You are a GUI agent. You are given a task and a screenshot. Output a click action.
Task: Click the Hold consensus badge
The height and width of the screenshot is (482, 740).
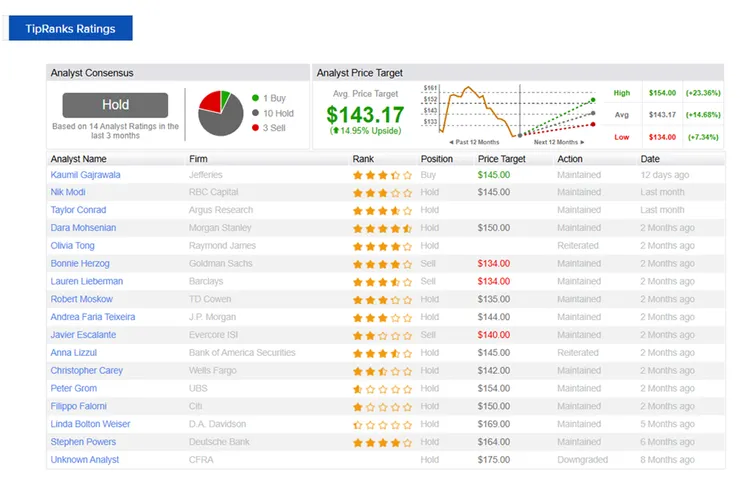tap(115, 105)
